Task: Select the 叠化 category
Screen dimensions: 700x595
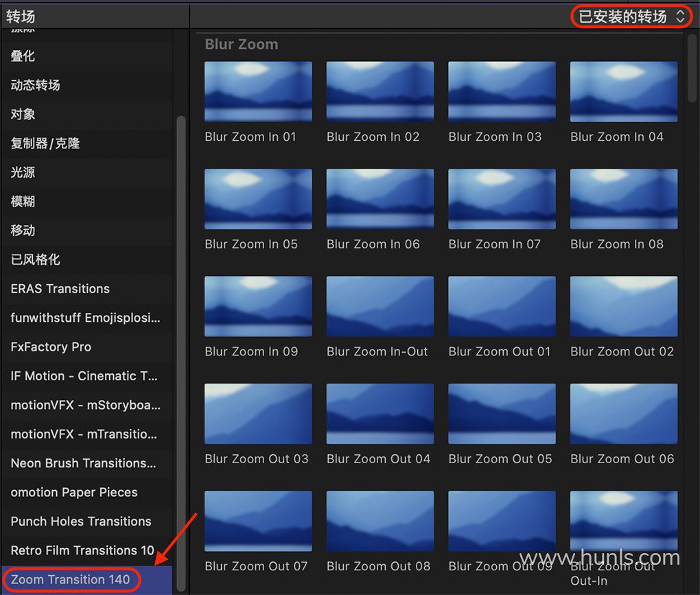Action: pyautogui.click(x=86, y=56)
